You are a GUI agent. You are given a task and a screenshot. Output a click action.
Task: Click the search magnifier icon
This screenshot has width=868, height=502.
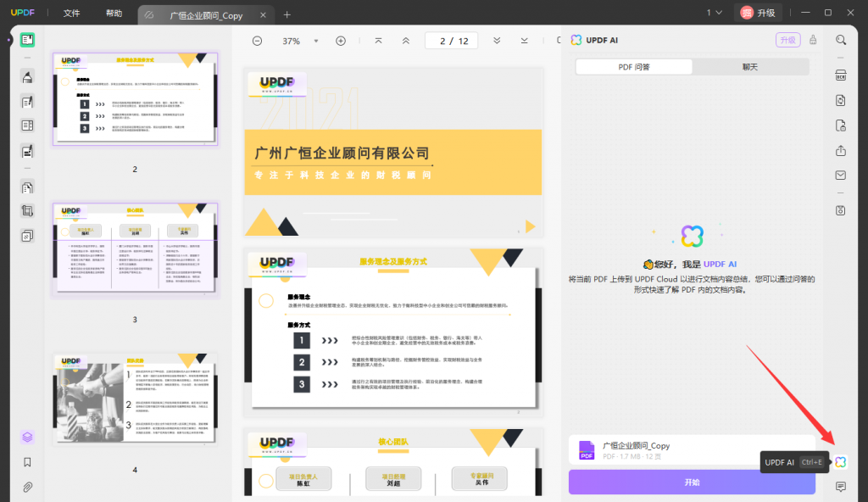[x=840, y=40]
